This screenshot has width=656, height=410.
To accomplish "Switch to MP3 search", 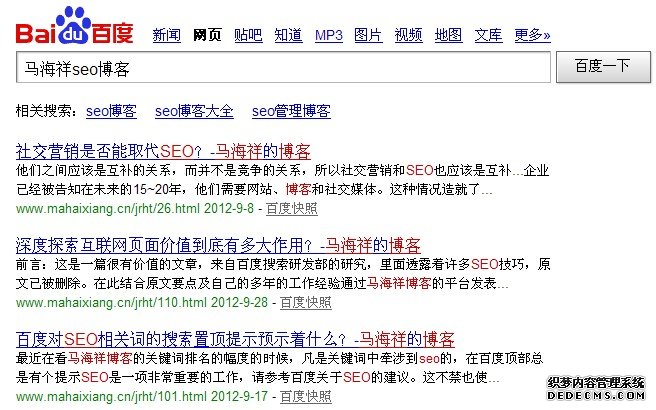I will click(329, 36).
